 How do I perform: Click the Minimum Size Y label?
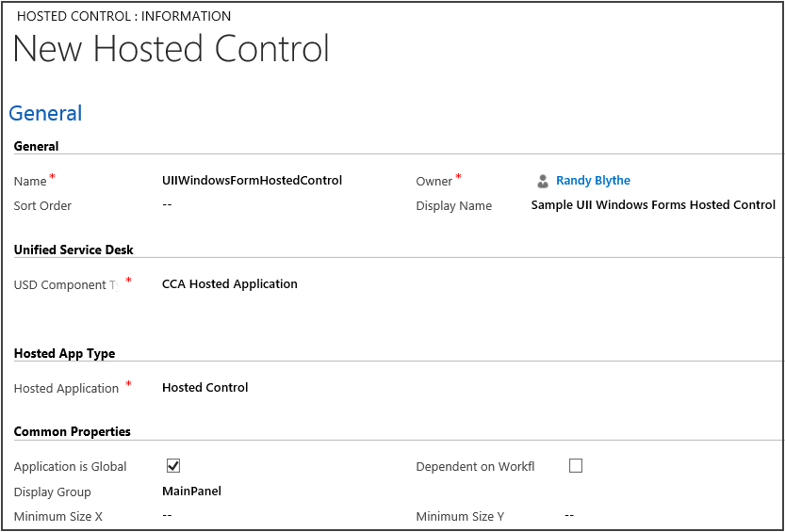pyautogui.click(x=461, y=517)
